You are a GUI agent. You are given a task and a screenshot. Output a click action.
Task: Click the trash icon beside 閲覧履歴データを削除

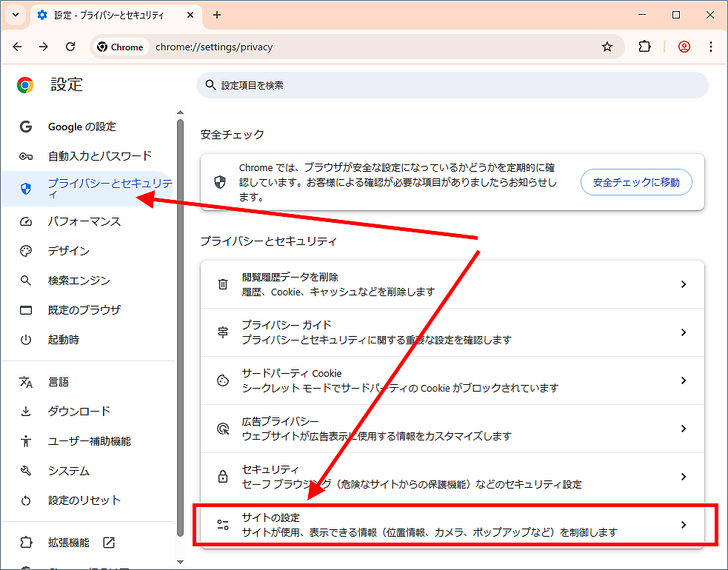pos(223,284)
